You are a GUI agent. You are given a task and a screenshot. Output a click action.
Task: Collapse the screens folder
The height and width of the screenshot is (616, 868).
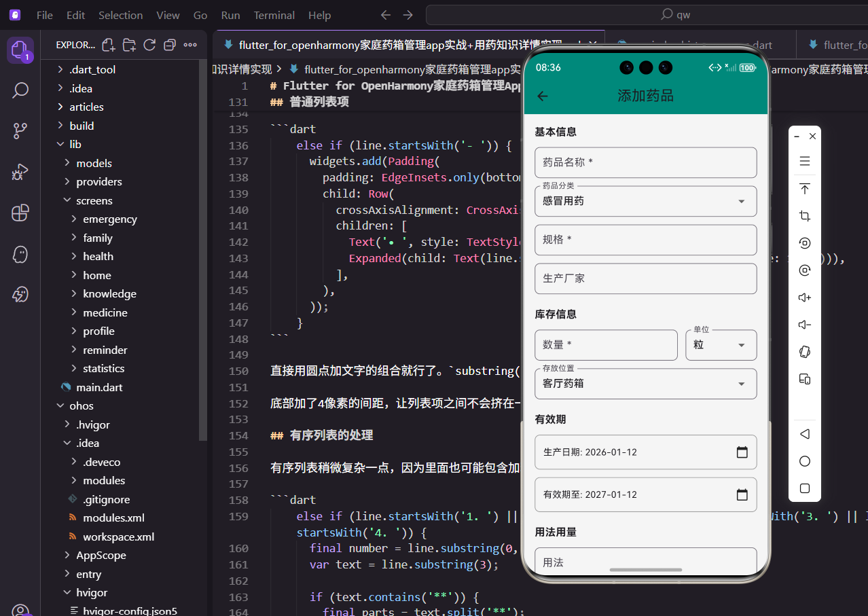coord(94,200)
